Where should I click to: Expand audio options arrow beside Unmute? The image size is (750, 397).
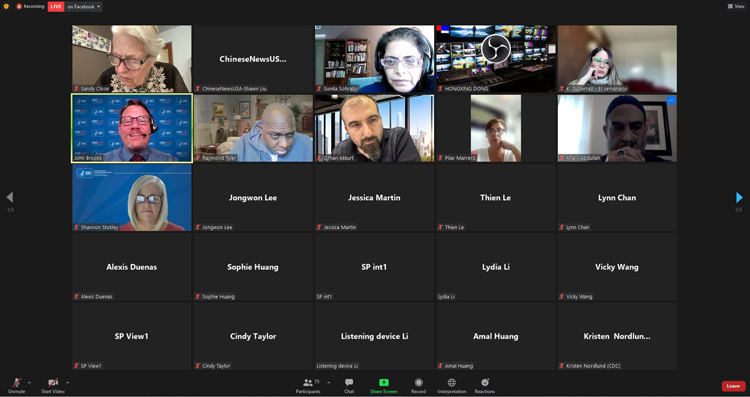[x=29, y=383]
